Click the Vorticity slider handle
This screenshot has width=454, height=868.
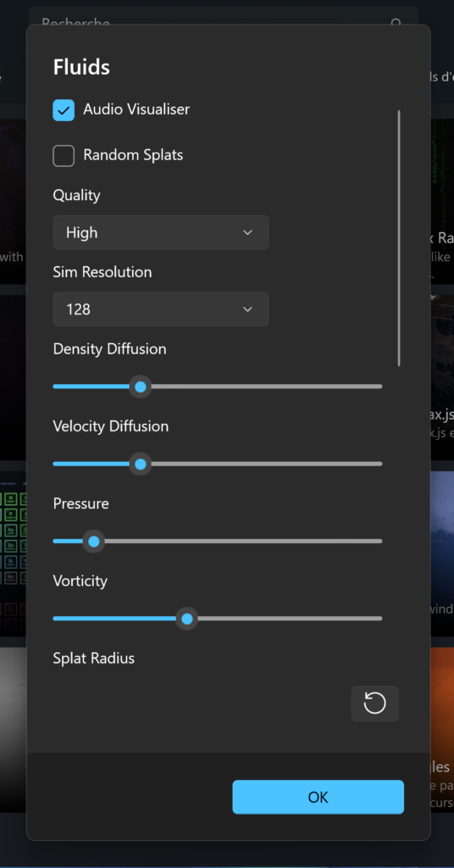tap(187, 618)
